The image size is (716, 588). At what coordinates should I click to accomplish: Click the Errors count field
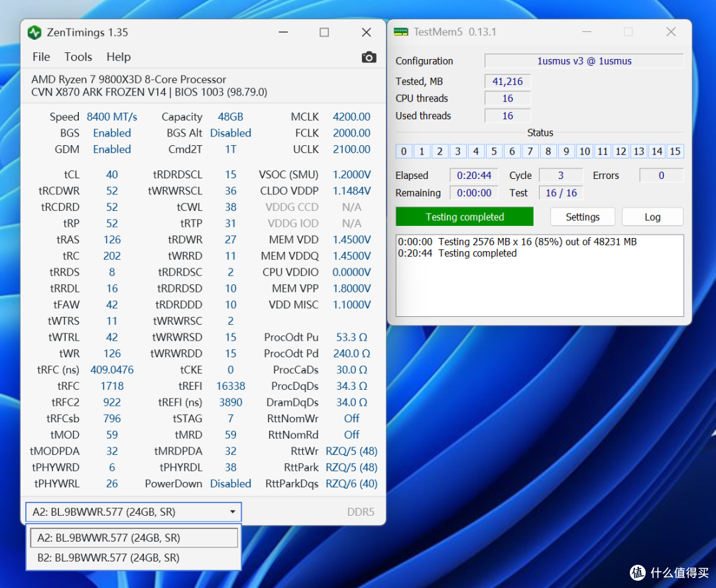click(661, 175)
